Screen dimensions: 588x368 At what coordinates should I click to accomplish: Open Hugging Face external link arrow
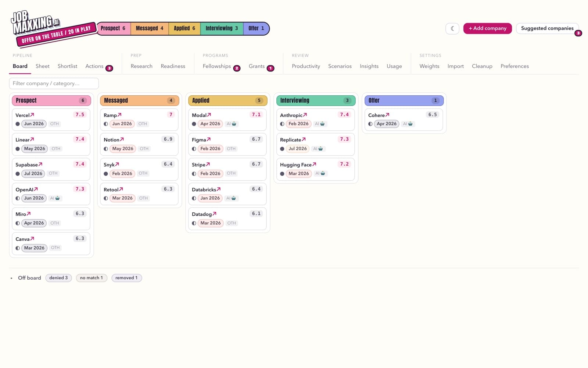click(314, 164)
